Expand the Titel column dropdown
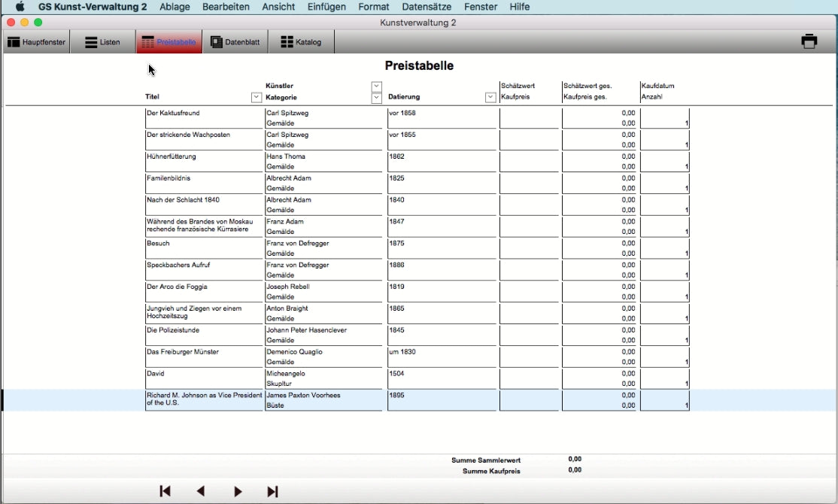This screenshot has height=504, width=838. pos(256,97)
